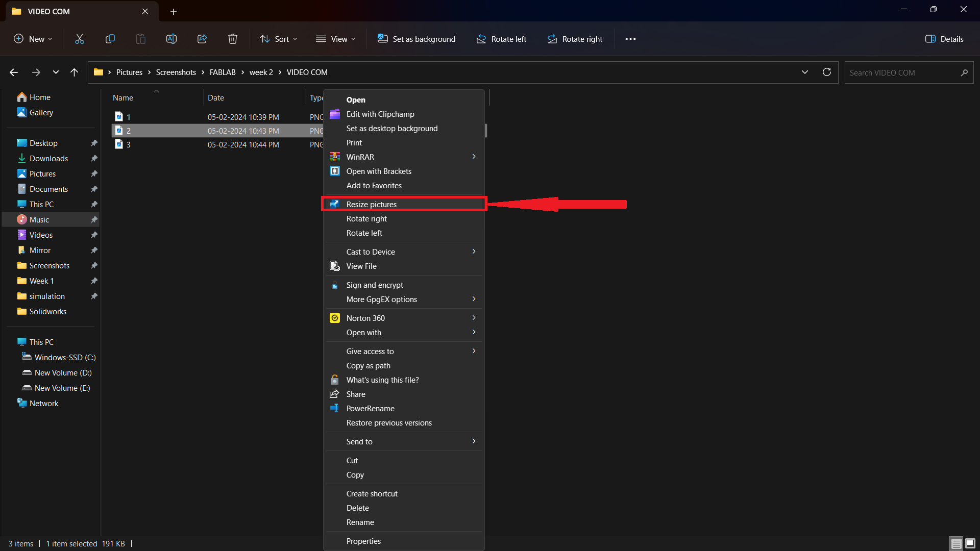The height and width of the screenshot is (551, 980).
Task: Switch to large thumbnails view in status bar
Action: pos(970,543)
